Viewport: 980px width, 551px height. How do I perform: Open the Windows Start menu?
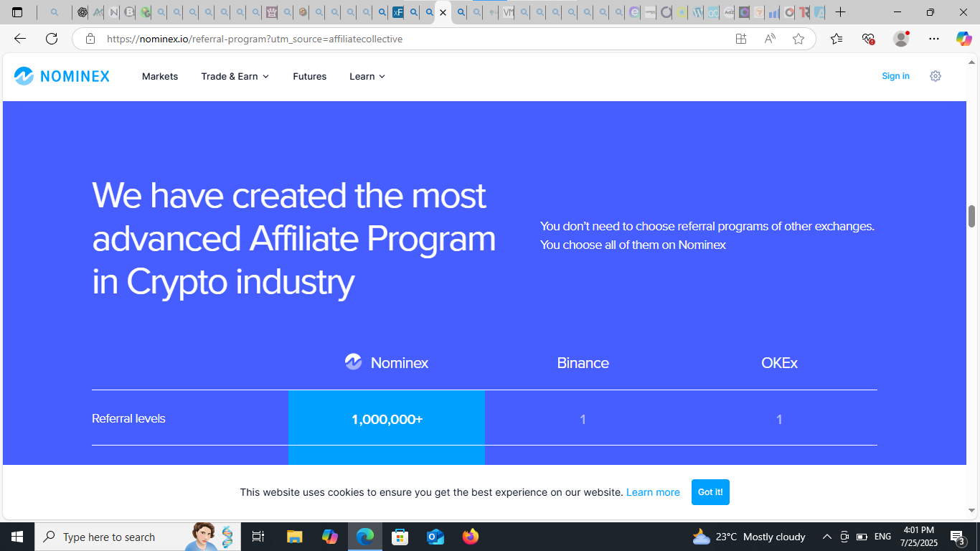tap(17, 537)
